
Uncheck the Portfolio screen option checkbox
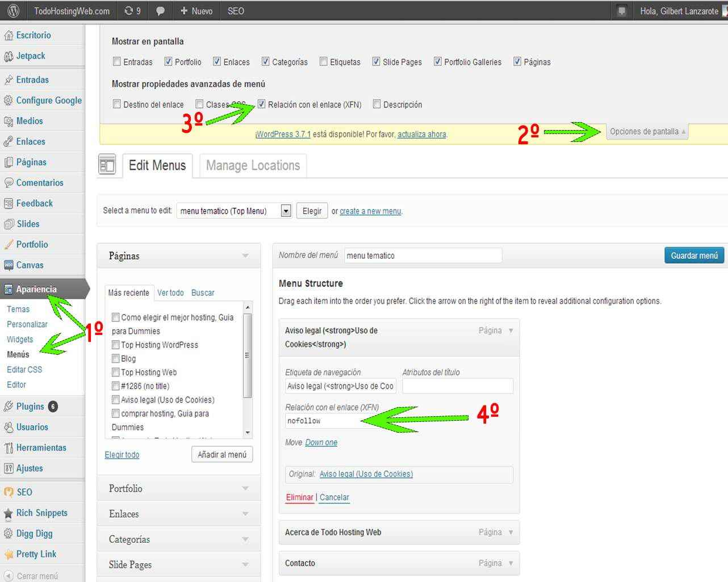168,61
